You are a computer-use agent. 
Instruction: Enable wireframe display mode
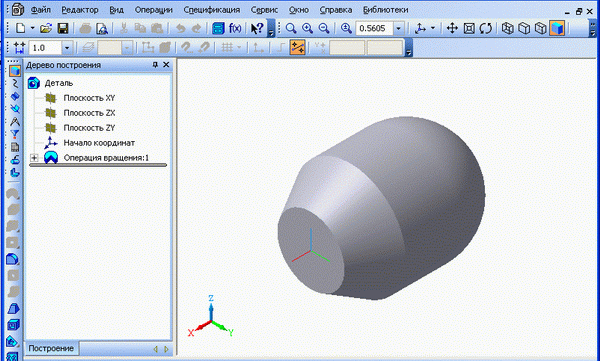(507, 28)
